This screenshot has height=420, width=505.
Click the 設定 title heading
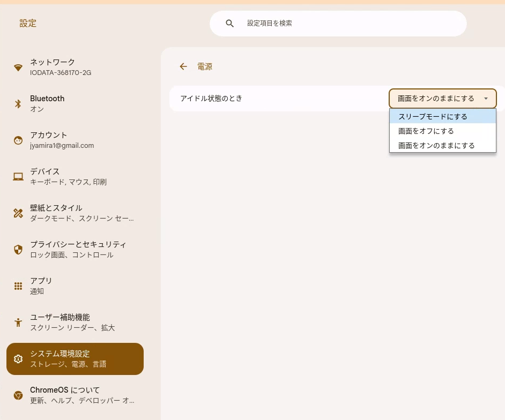point(28,23)
